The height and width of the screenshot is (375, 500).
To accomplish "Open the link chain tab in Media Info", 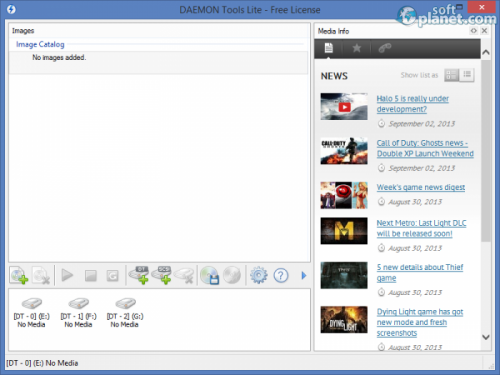I will 384,48.
